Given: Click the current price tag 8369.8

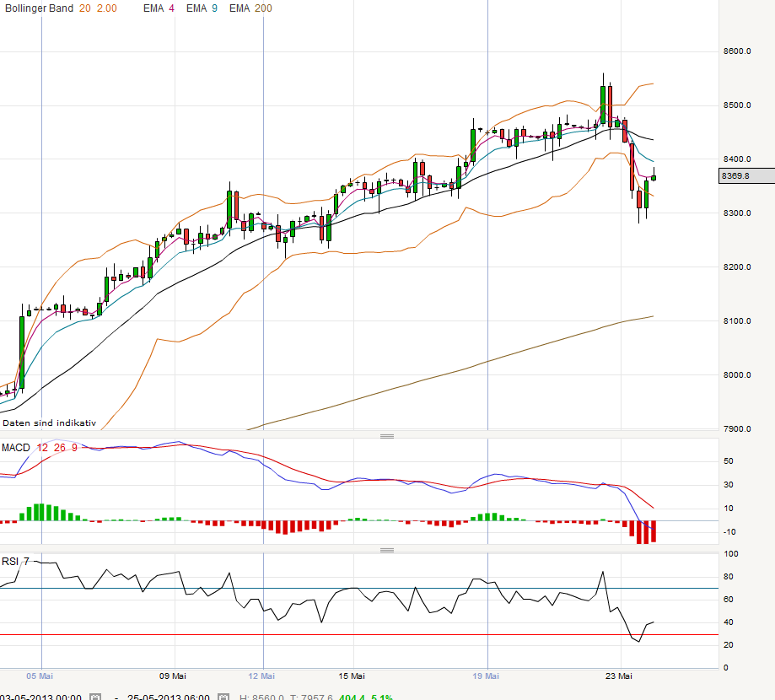Looking at the screenshot, I should 746,176.
